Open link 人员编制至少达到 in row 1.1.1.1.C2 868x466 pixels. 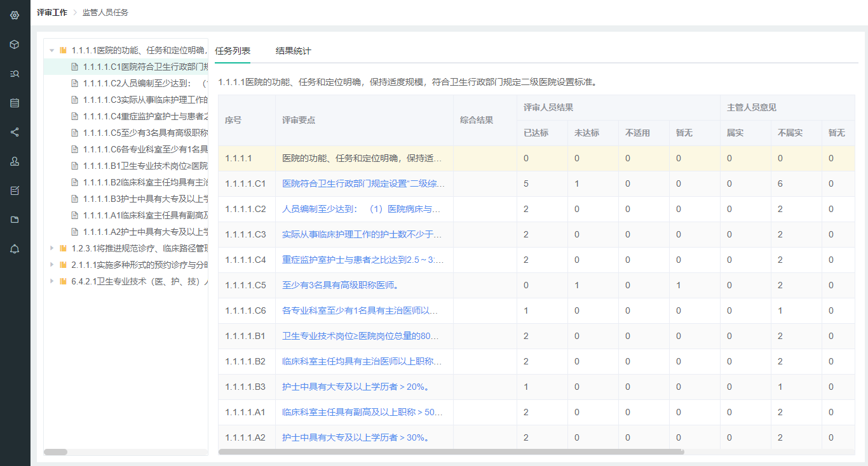(362, 209)
